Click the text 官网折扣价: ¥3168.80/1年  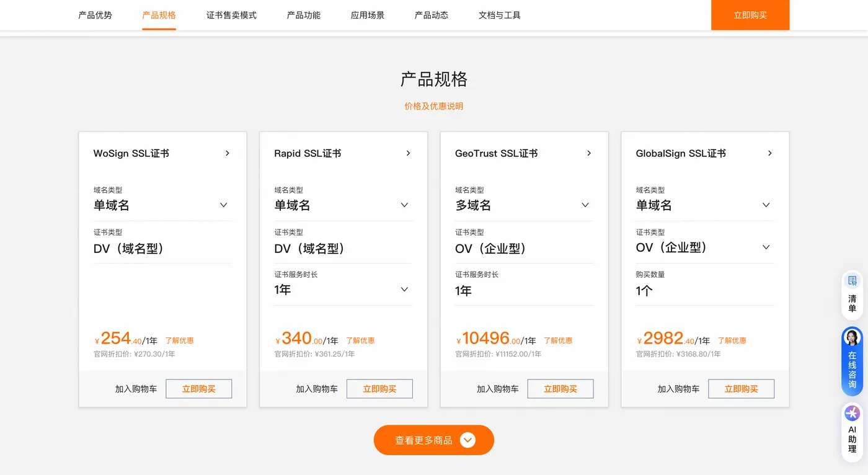pyautogui.click(x=678, y=354)
